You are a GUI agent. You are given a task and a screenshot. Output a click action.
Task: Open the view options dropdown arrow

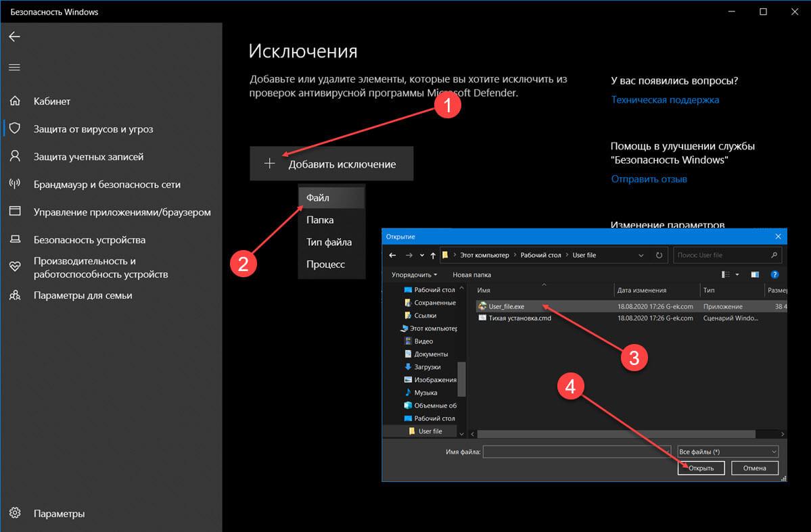737,274
